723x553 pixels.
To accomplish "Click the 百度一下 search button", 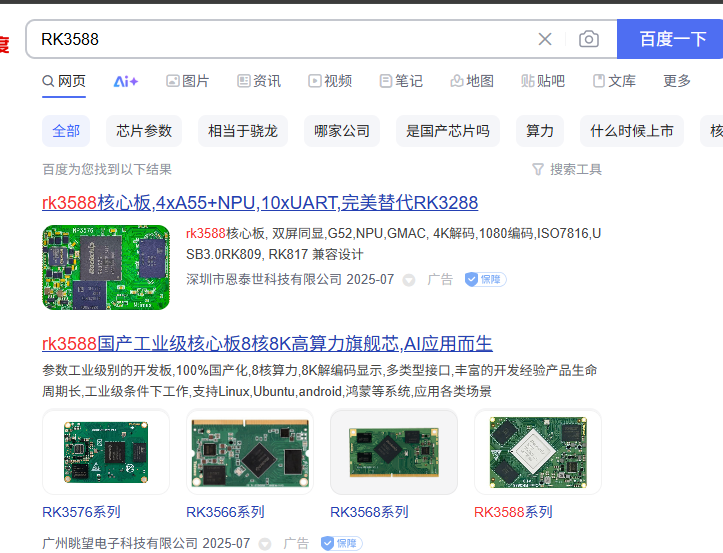I will pyautogui.click(x=670, y=39).
